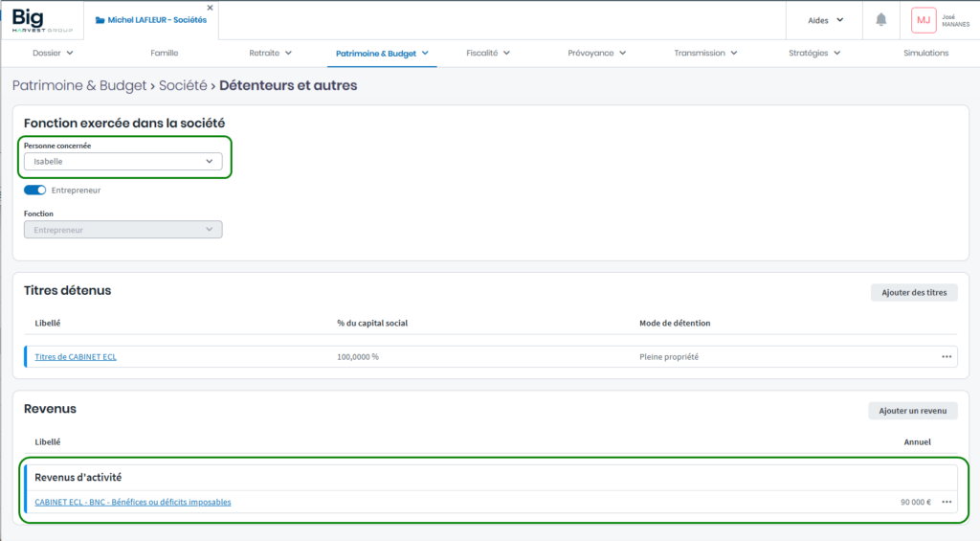Open three-dot menu for the 90 000 € revenue
980x541 pixels.
click(x=947, y=502)
